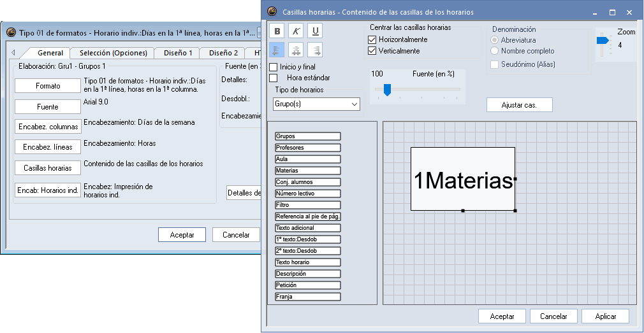Select Nombre completo radio button
Viewport: 644px width, 333px height.
click(x=495, y=52)
